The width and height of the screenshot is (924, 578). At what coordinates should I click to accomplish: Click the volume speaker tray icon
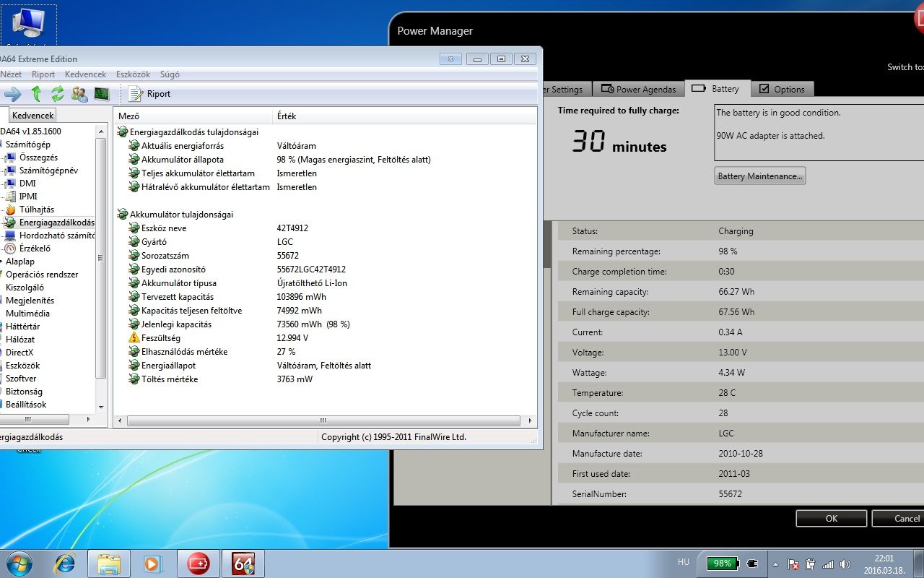click(x=845, y=564)
